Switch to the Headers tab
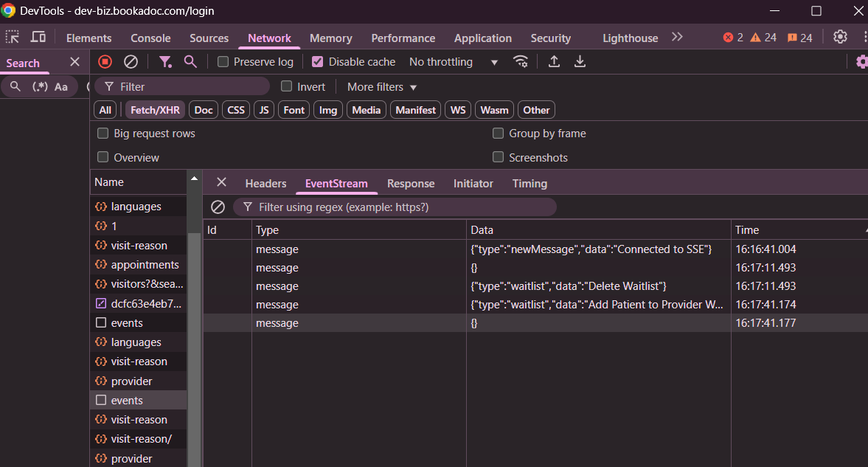 pos(265,183)
